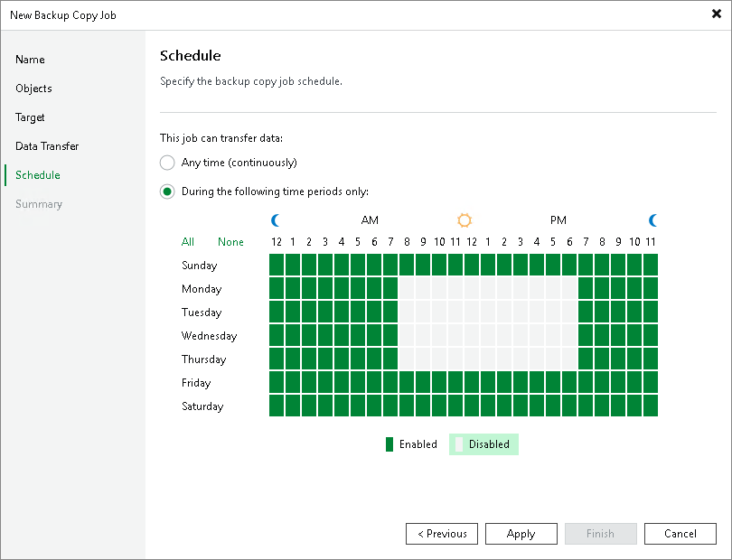Click the AM header label
The height and width of the screenshot is (560, 732).
pos(370,220)
